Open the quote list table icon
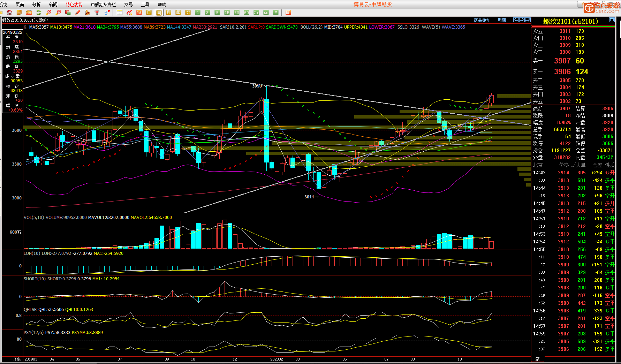 tap(120, 13)
